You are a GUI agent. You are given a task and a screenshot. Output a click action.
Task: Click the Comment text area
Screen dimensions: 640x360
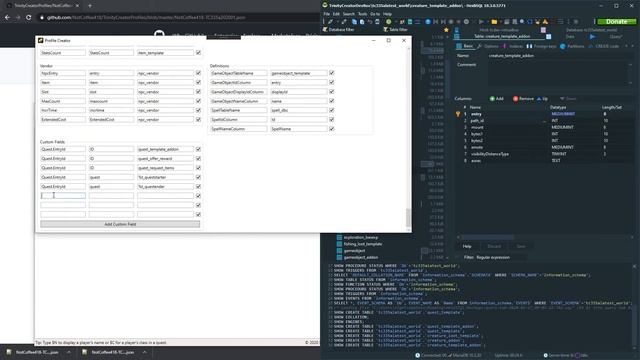558,74
